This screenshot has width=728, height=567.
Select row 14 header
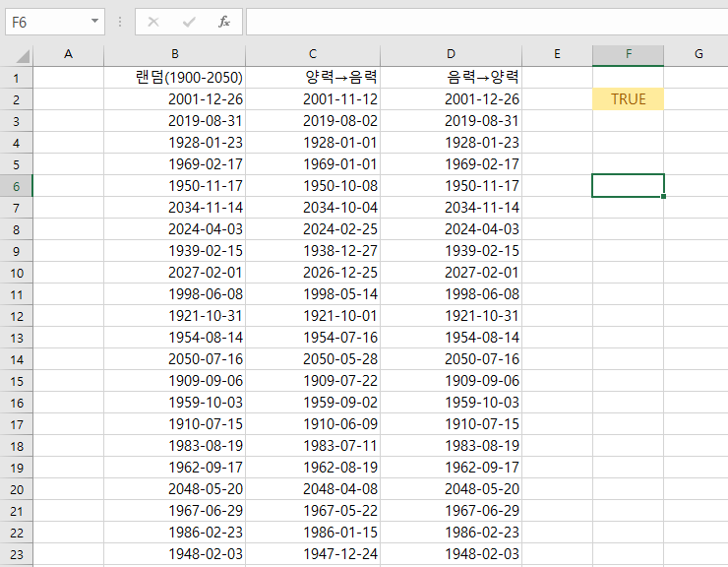click(16, 358)
